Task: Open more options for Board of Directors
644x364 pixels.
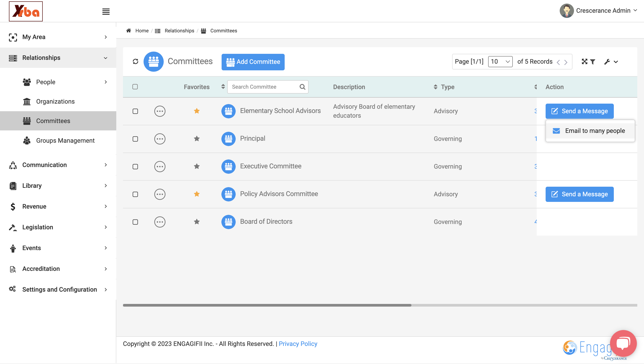Action: (160, 222)
